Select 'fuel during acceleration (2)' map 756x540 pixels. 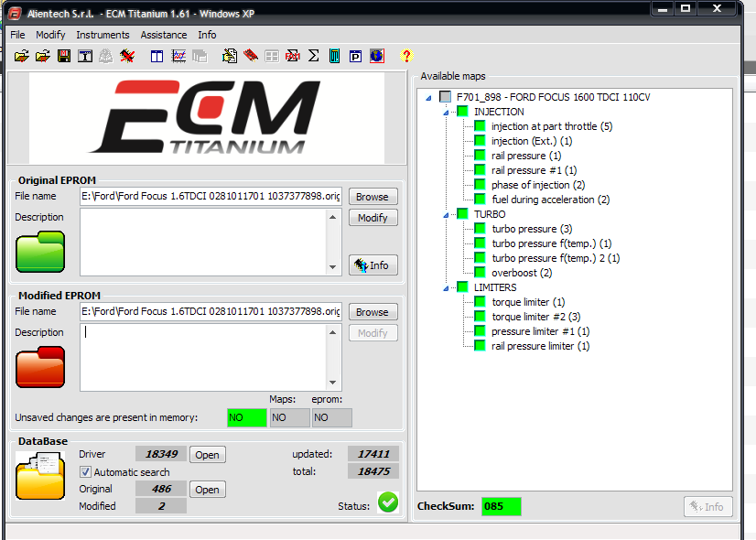(551, 200)
